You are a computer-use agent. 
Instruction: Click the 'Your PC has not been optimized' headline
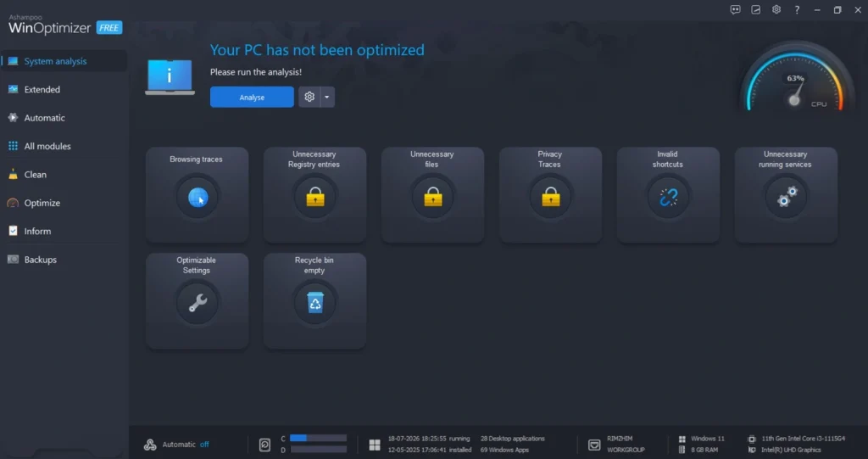coord(317,50)
